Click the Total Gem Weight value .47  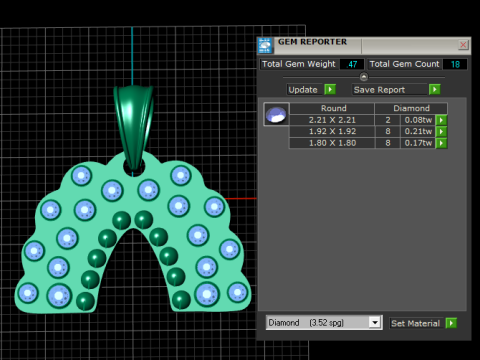click(x=352, y=64)
